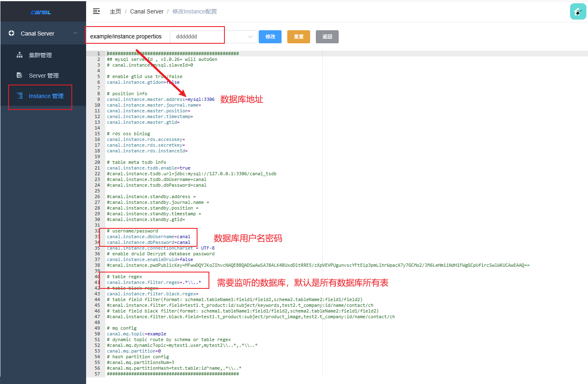
Task: Select Instance 管理 menu item
Action: pos(43,96)
